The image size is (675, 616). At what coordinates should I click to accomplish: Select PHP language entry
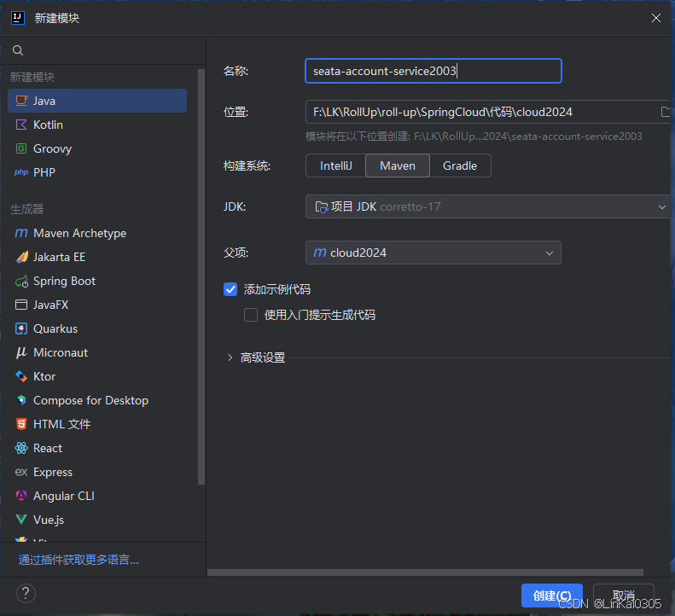point(97,172)
